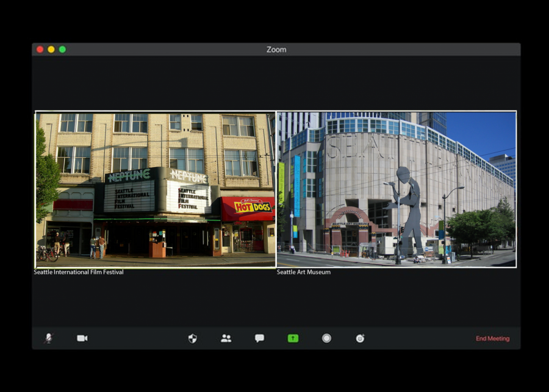
Task: Open the Participants panel icon
Action: pyautogui.click(x=226, y=338)
